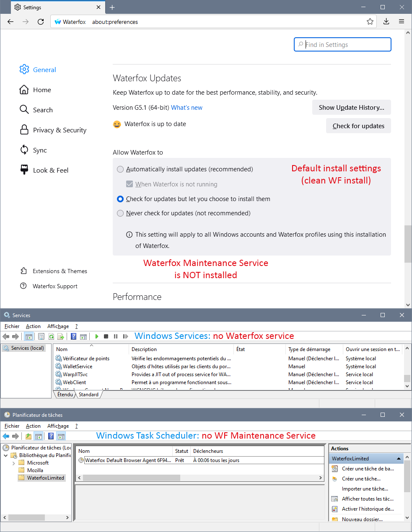Open a new Waterfox tab
The height and width of the screenshot is (532, 412).
tap(112, 7)
